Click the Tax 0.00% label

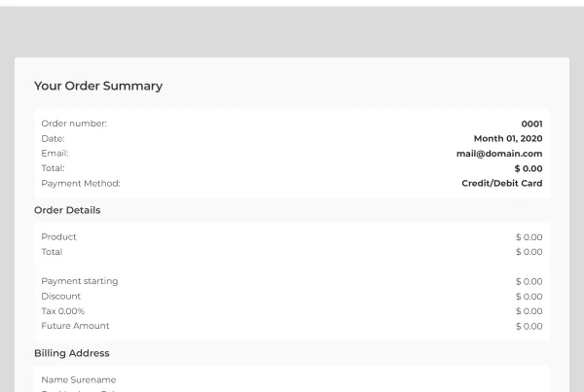click(x=63, y=311)
